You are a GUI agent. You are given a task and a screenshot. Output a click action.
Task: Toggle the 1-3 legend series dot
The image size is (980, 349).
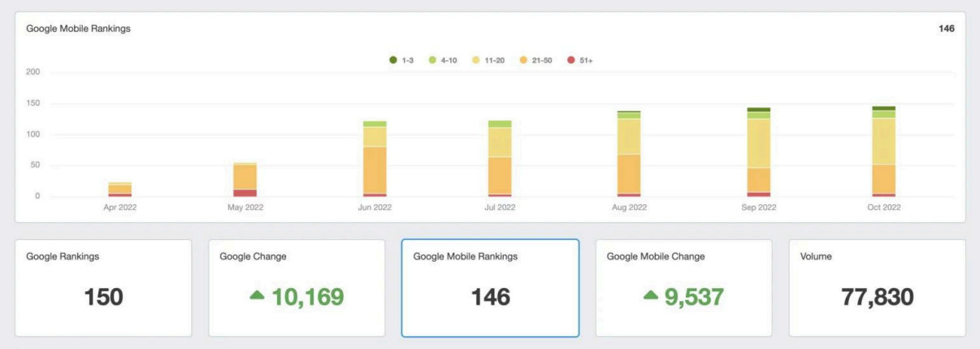[393, 60]
